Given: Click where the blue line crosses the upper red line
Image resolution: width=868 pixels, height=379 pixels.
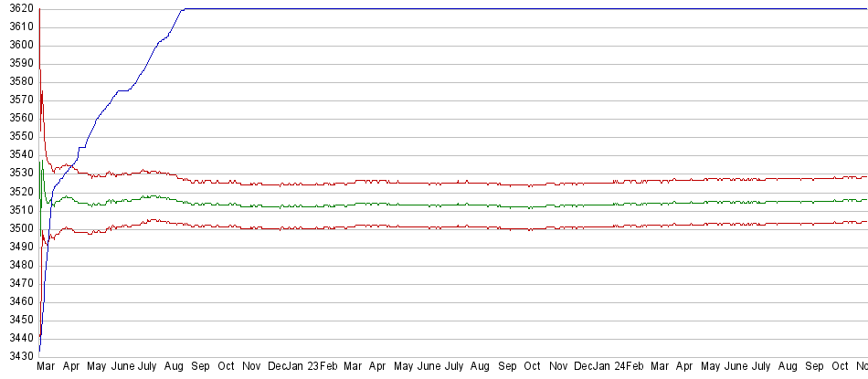Looking at the screenshot, I should (x=74, y=165).
